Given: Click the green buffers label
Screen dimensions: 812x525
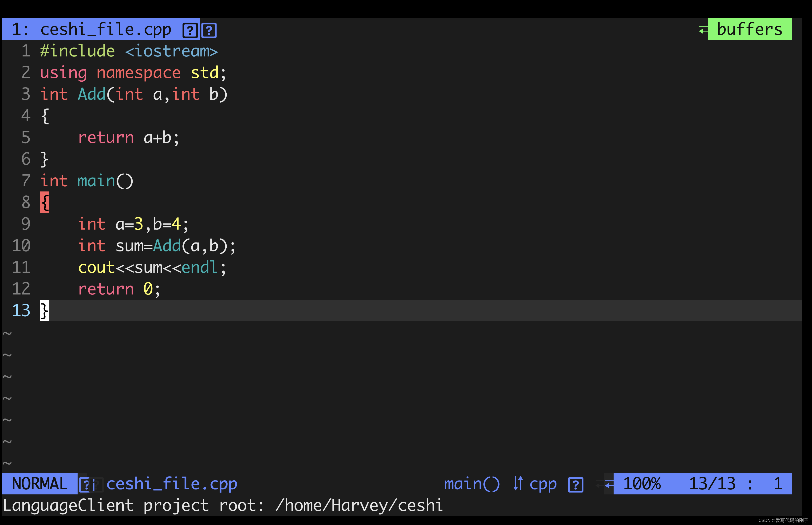Looking at the screenshot, I should point(750,29).
